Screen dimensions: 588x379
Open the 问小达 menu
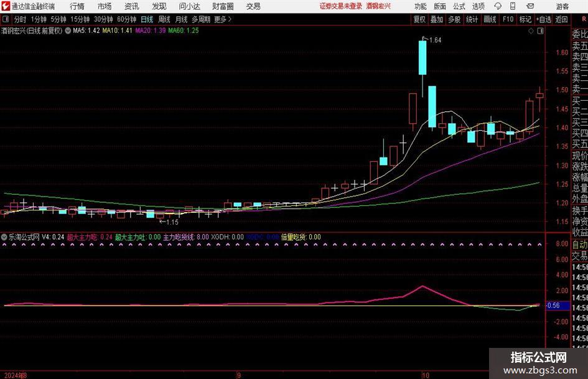[189, 6]
